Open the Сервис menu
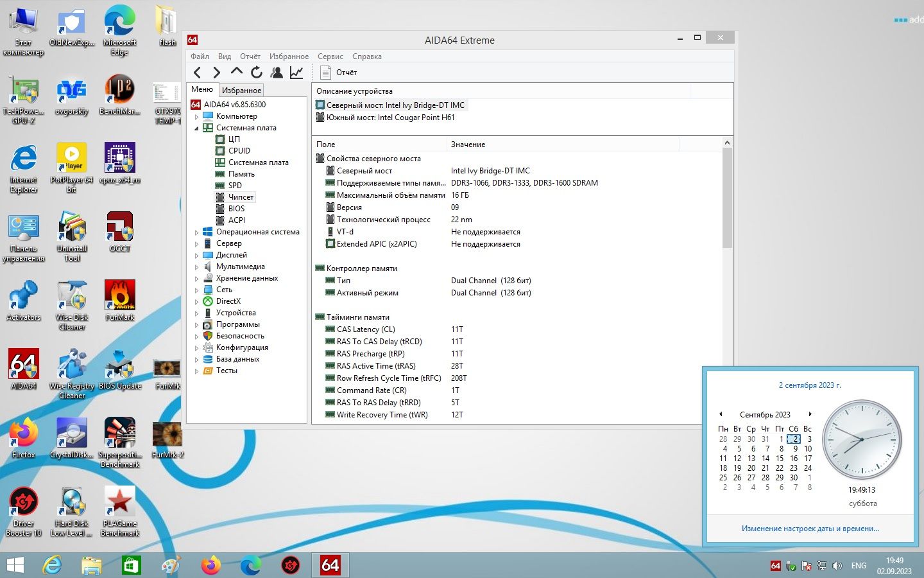924x578 pixels. 330,57
